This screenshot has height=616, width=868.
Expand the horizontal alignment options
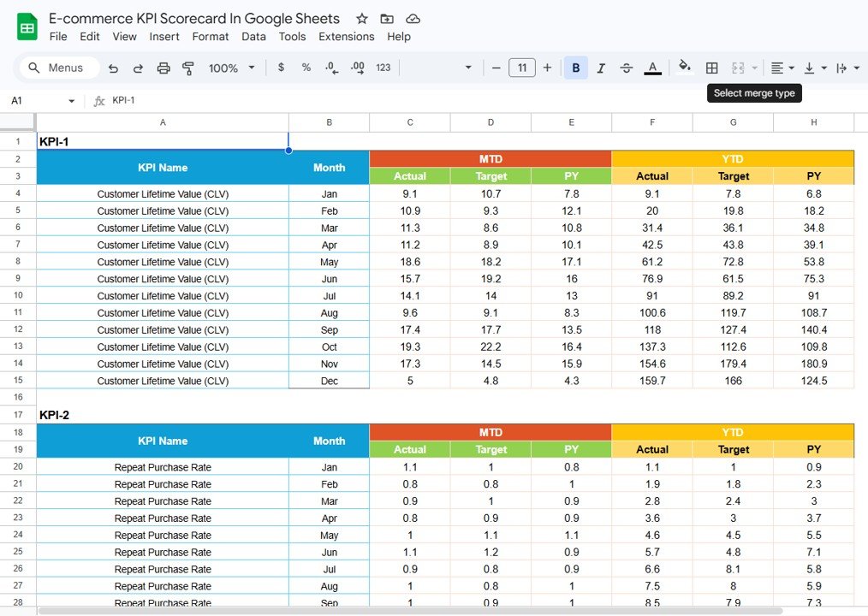click(789, 68)
